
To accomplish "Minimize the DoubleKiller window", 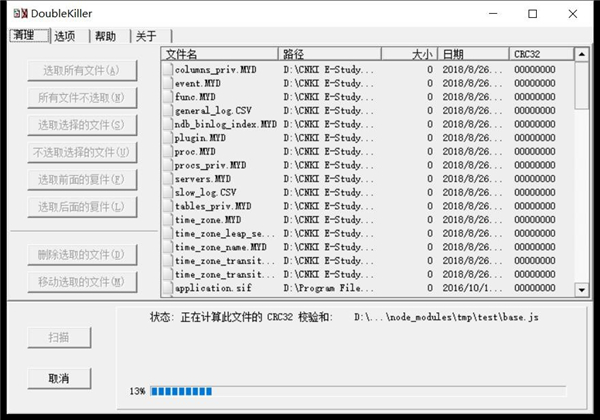I will 493,14.
